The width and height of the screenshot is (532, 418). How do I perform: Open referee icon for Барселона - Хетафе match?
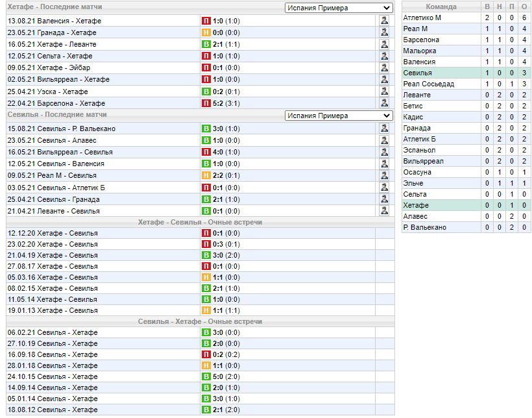384,103
